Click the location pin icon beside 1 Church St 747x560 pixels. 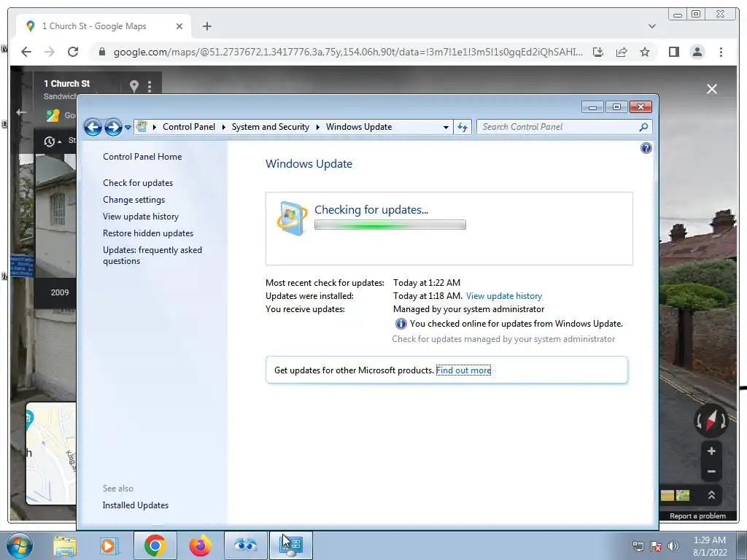pos(134,86)
